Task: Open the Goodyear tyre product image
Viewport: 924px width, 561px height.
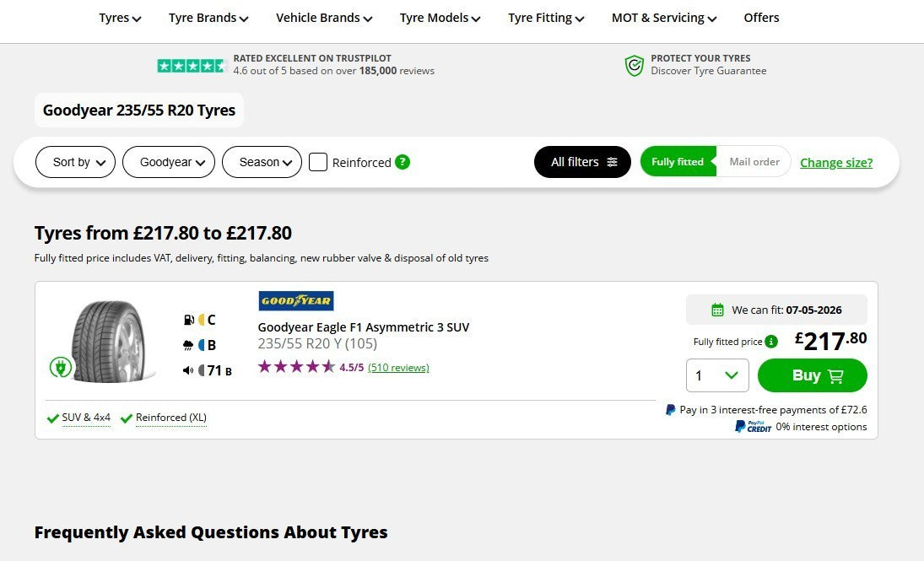Action: click(110, 342)
